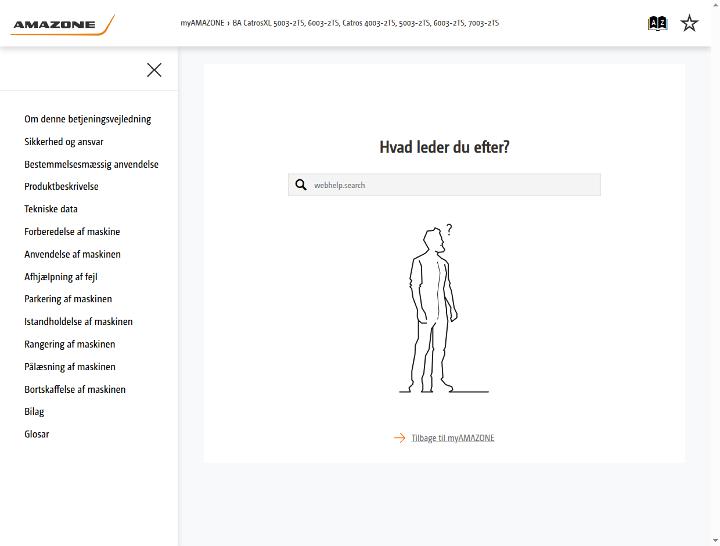The height and width of the screenshot is (546, 720).
Task: Click the orange arrow beside Tilbage til myAMAZONE
Action: pyautogui.click(x=399, y=438)
